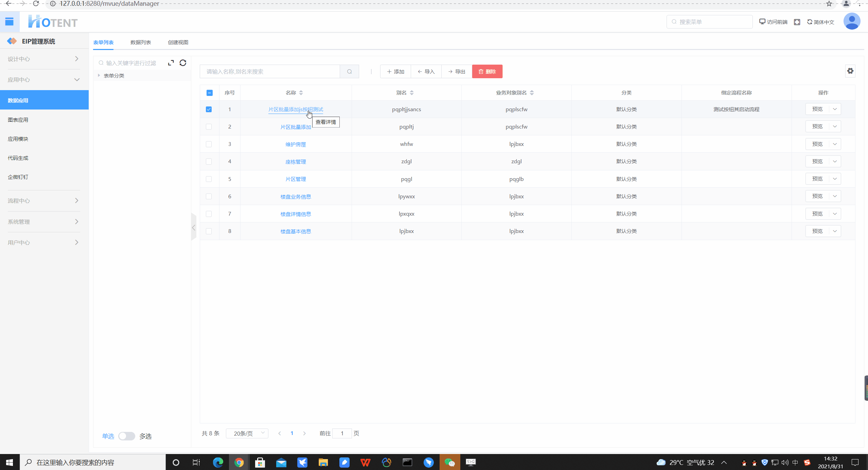
Task: Collapse the left tree panel arrow
Action: (194, 227)
